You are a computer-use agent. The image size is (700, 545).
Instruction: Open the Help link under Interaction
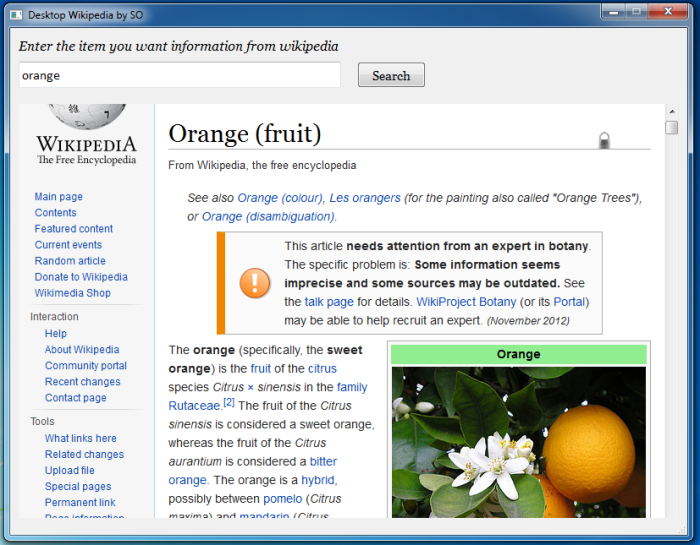click(56, 334)
